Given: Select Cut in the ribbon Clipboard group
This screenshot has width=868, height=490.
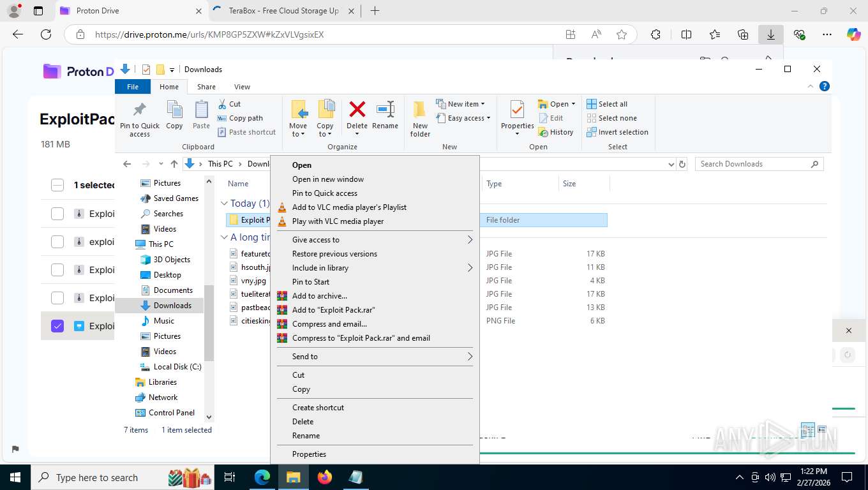Looking at the screenshot, I should click(229, 104).
